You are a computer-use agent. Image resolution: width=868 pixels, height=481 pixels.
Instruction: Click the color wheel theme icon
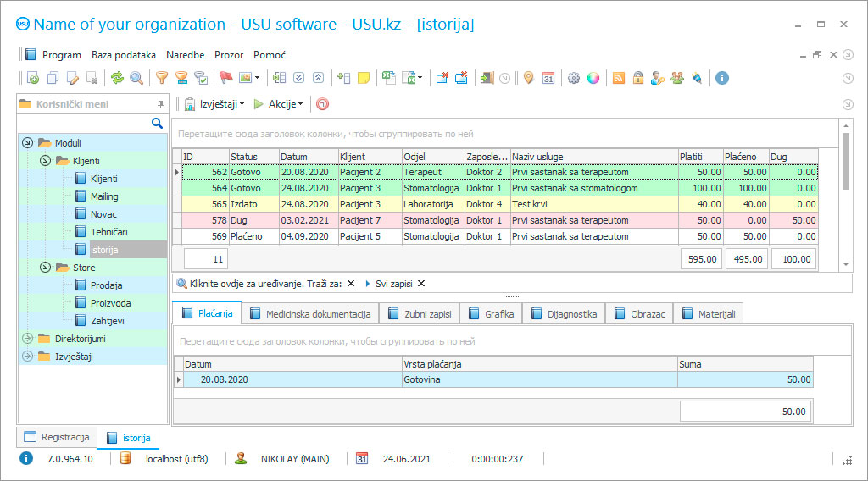coord(593,78)
